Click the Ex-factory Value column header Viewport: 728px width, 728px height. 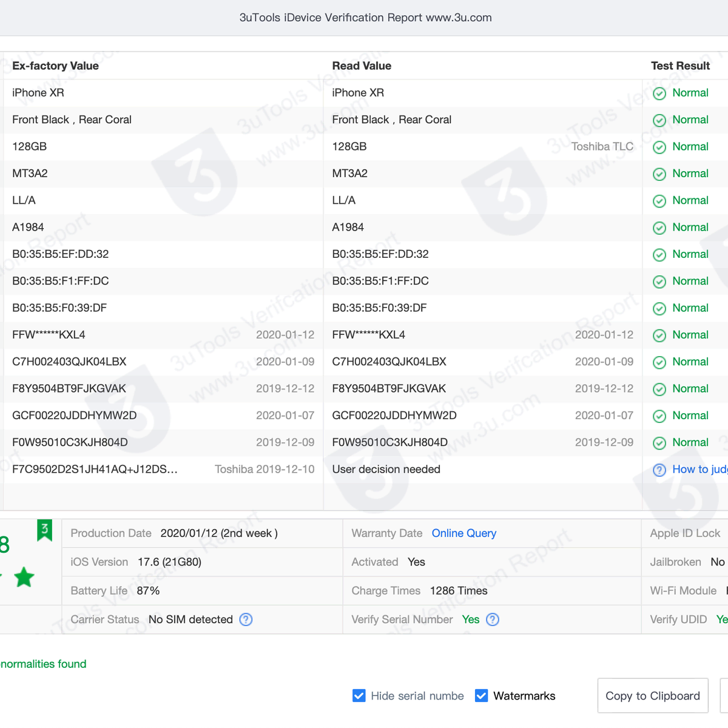pos(55,66)
